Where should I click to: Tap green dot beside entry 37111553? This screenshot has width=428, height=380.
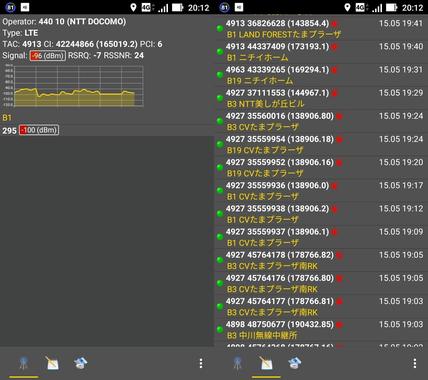(220, 98)
